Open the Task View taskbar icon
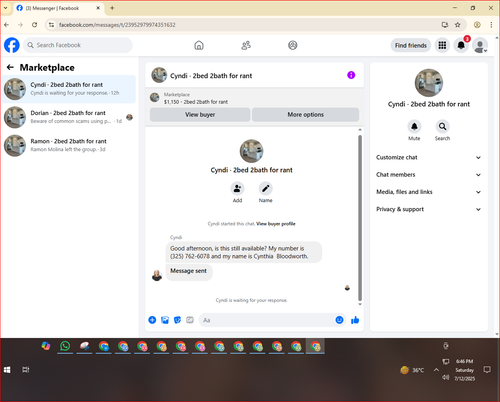The width and height of the screenshot is (500, 402). click(x=26, y=370)
